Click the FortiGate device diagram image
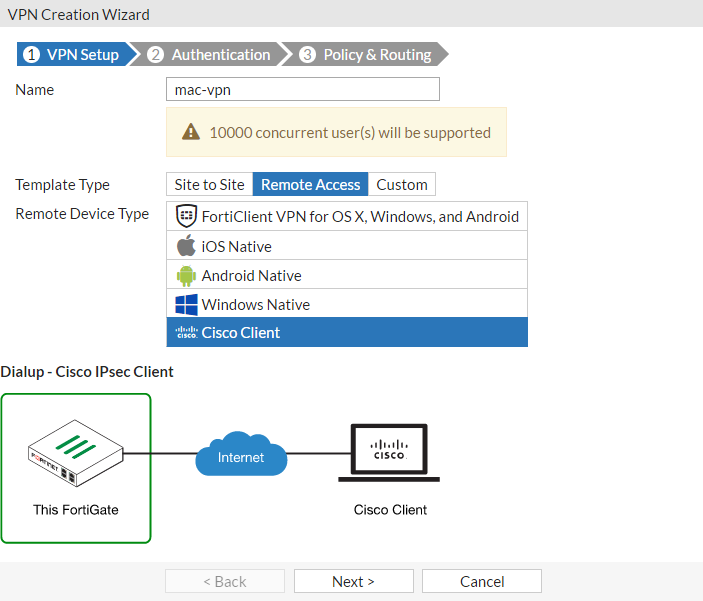The height and width of the screenshot is (601, 703). click(x=75, y=453)
